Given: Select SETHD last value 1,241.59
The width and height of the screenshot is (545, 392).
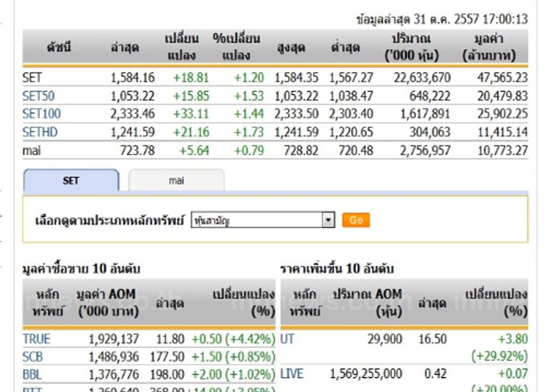Looking at the screenshot, I should tap(132, 132).
